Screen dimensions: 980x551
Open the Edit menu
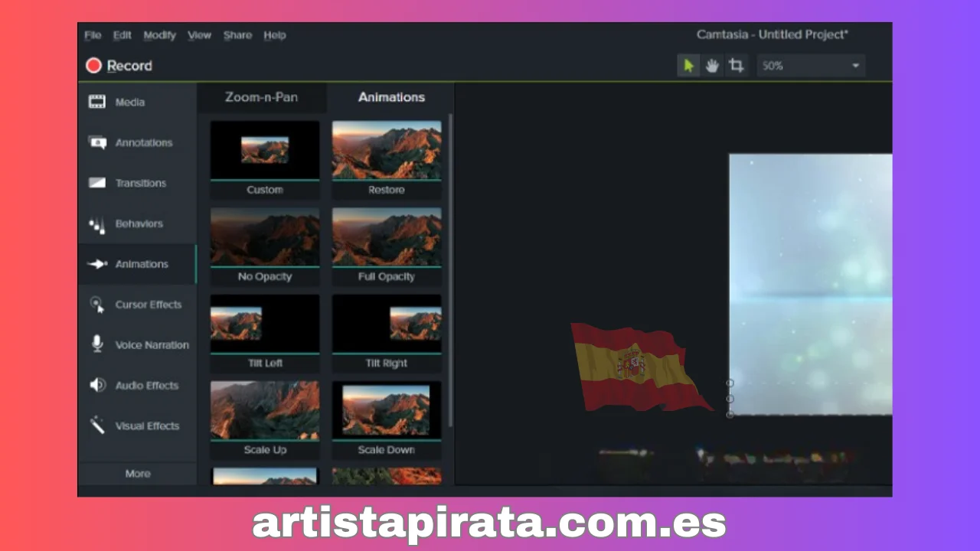[122, 35]
